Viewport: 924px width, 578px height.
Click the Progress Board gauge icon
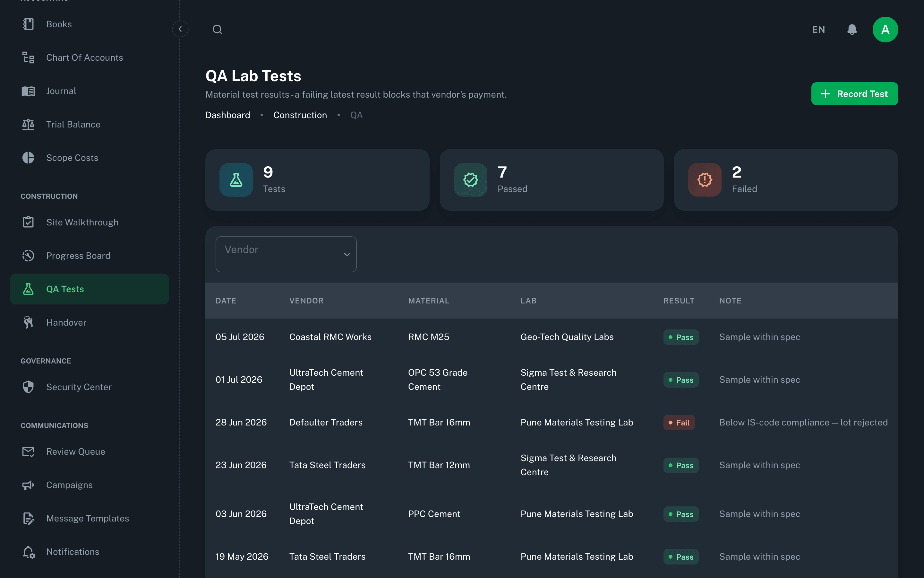pos(28,255)
